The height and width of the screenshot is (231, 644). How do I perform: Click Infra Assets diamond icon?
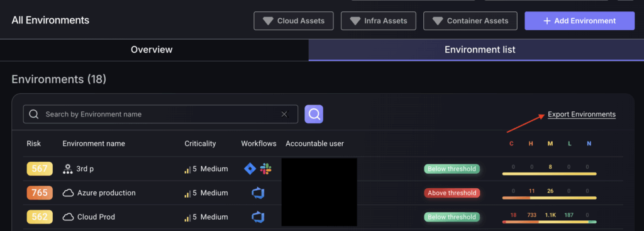[x=355, y=21]
